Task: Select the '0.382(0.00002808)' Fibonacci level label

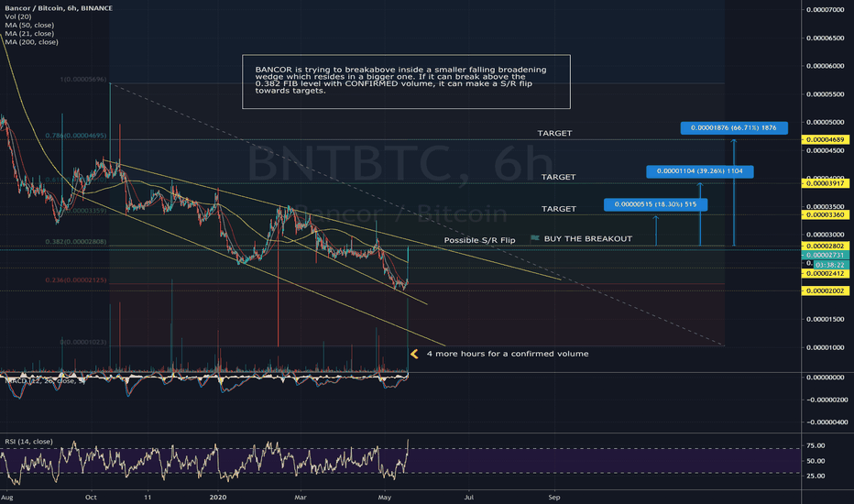Action: [76, 241]
